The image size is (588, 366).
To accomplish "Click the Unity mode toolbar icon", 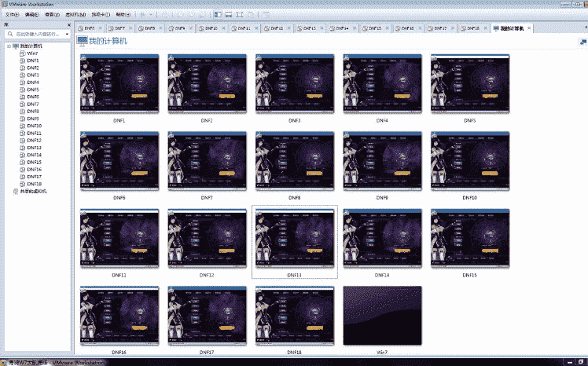I will pos(251,15).
